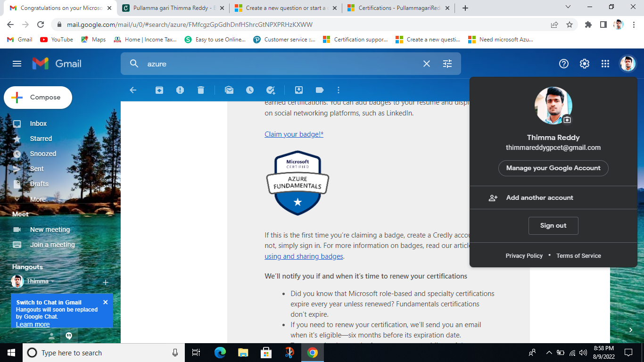Open advanced search options
The image size is (644, 362).
click(447, 63)
